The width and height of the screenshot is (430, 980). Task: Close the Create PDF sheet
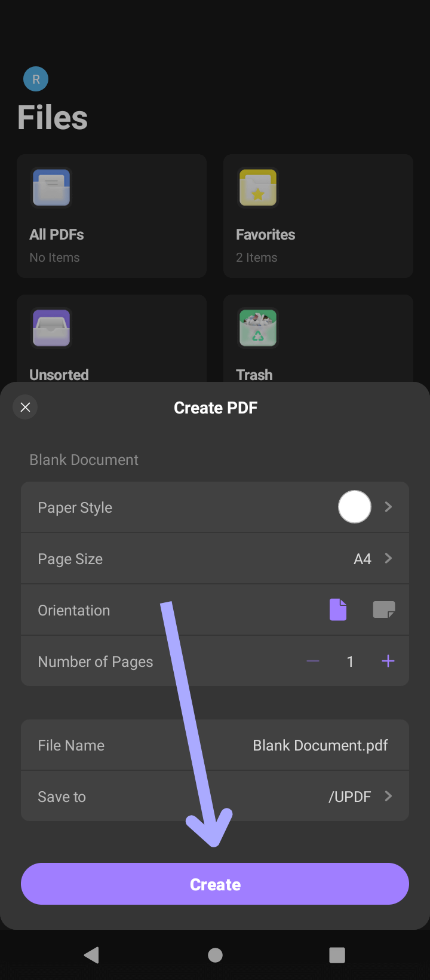tap(25, 407)
